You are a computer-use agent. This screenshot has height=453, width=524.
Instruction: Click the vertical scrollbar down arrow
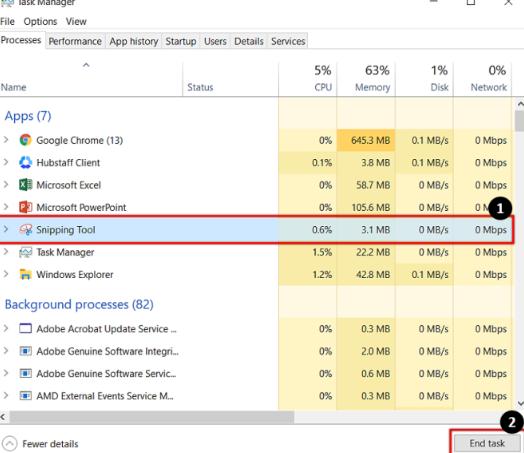(x=520, y=404)
